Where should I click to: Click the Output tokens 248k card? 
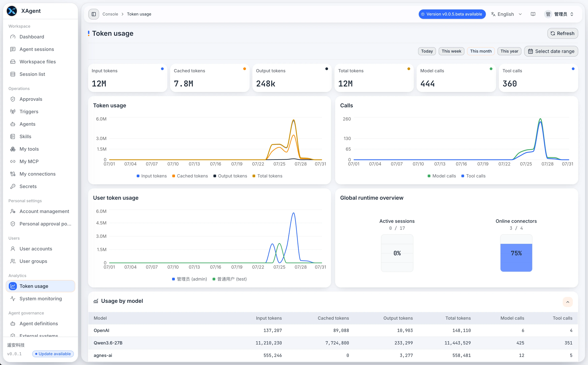click(292, 78)
